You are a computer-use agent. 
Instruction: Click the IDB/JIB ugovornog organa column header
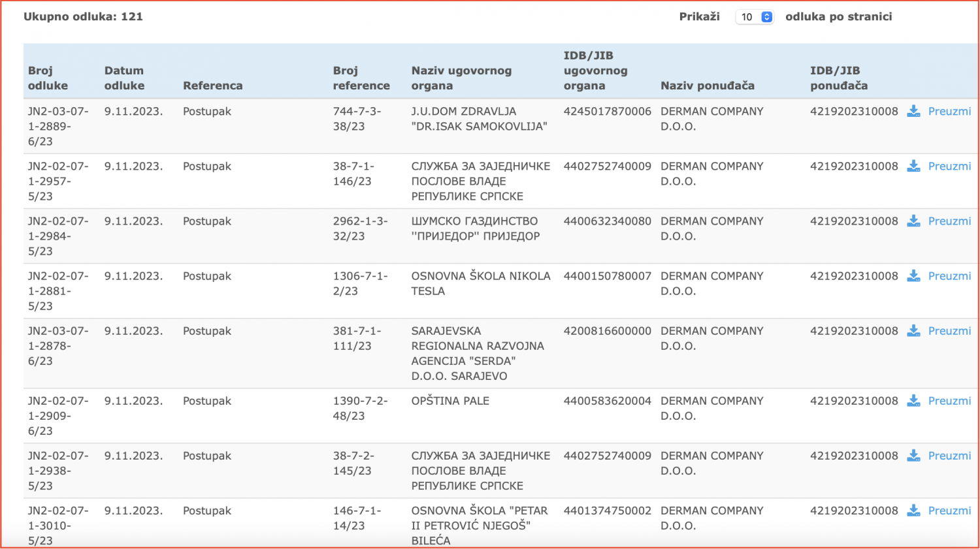coord(595,71)
